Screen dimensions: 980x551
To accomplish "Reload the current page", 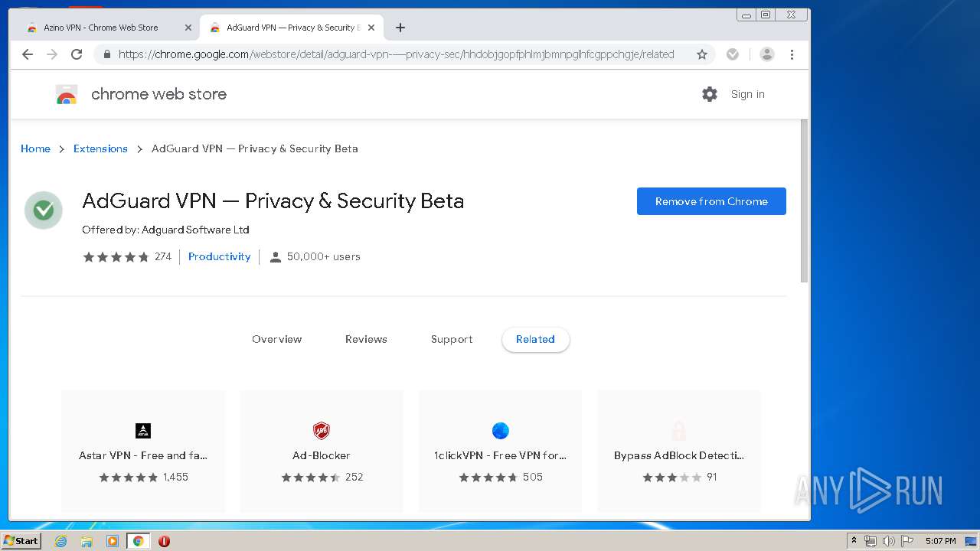I will [77, 54].
